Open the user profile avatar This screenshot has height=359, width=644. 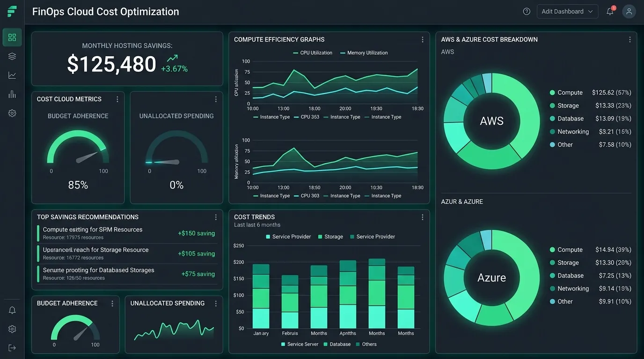[629, 11]
